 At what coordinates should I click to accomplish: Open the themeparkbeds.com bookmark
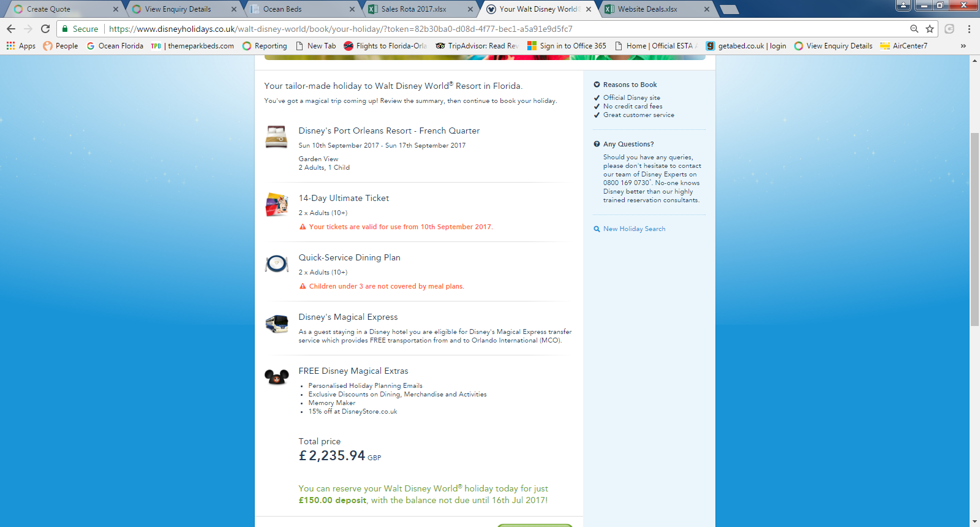click(192, 46)
